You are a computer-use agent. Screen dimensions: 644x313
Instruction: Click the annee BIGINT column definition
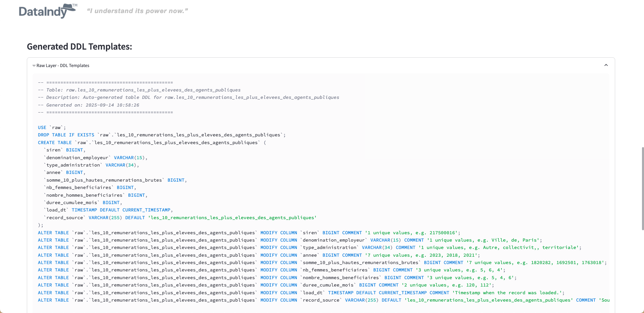64,172
